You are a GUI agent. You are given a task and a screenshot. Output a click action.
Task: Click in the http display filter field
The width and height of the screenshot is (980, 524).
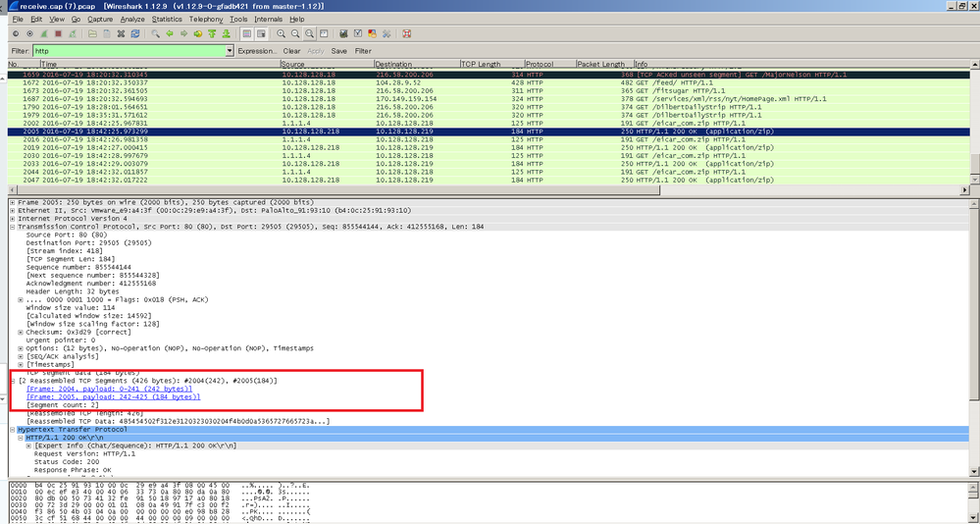(x=128, y=51)
